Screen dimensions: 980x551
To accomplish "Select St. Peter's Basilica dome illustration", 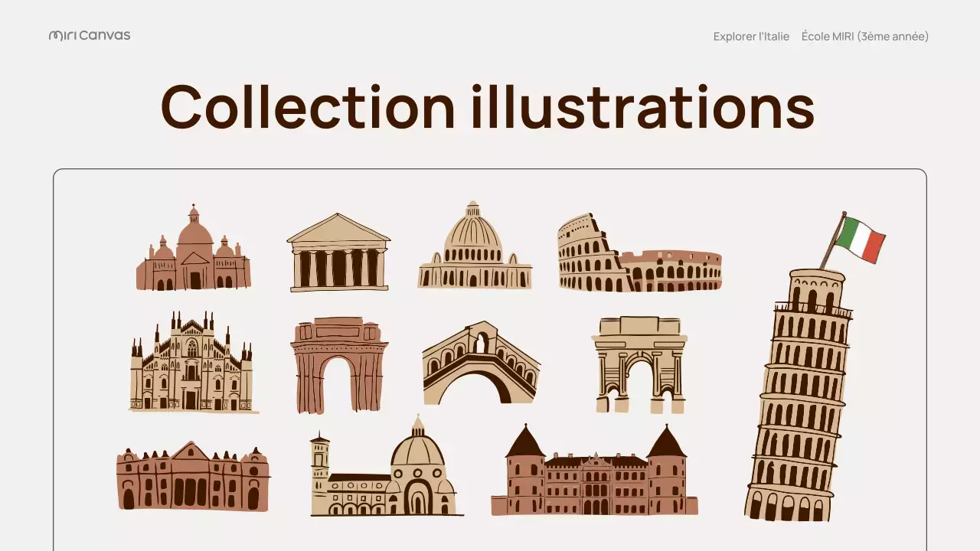I will 475,250.
